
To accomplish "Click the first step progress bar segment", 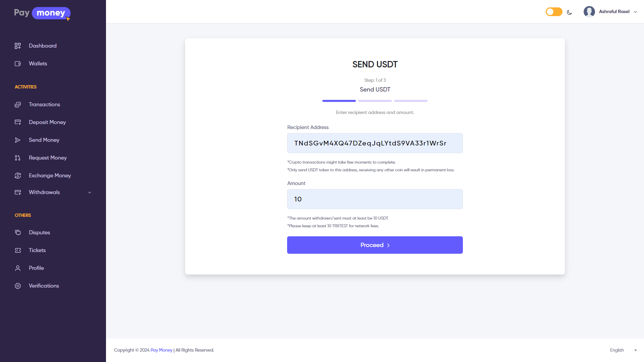I will 339,101.
